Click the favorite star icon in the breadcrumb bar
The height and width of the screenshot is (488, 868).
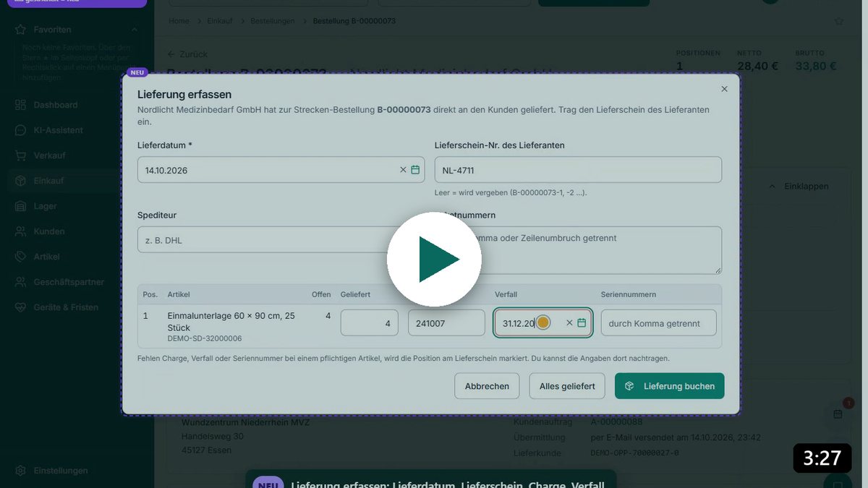[x=839, y=21]
